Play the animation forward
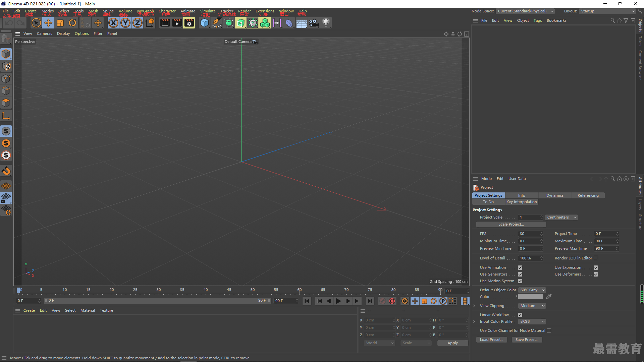 tap(338, 301)
